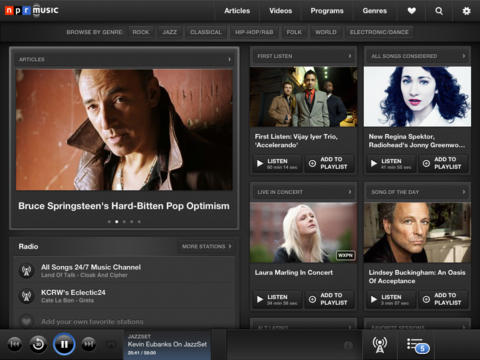This screenshot has height=360, width=480.
Task: Expand More Stations in Radio panel
Action: click(x=207, y=246)
